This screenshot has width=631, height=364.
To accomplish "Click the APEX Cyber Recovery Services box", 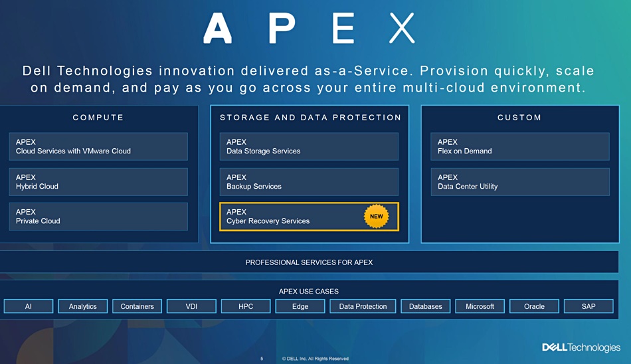I will [x=309, y=217].
